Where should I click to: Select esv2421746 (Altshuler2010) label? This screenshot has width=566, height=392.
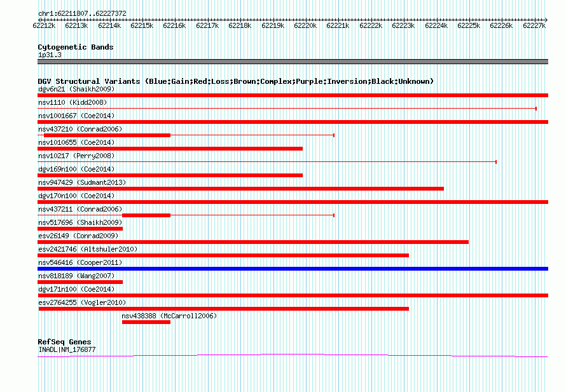coord(88,249)
